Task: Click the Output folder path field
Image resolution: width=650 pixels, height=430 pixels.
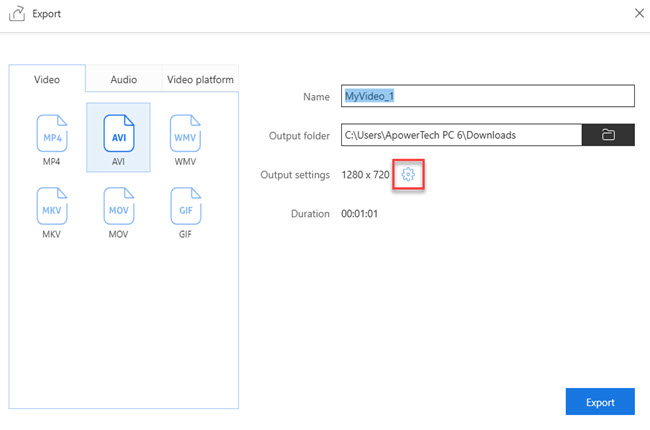Action: [x=460, y=135]
